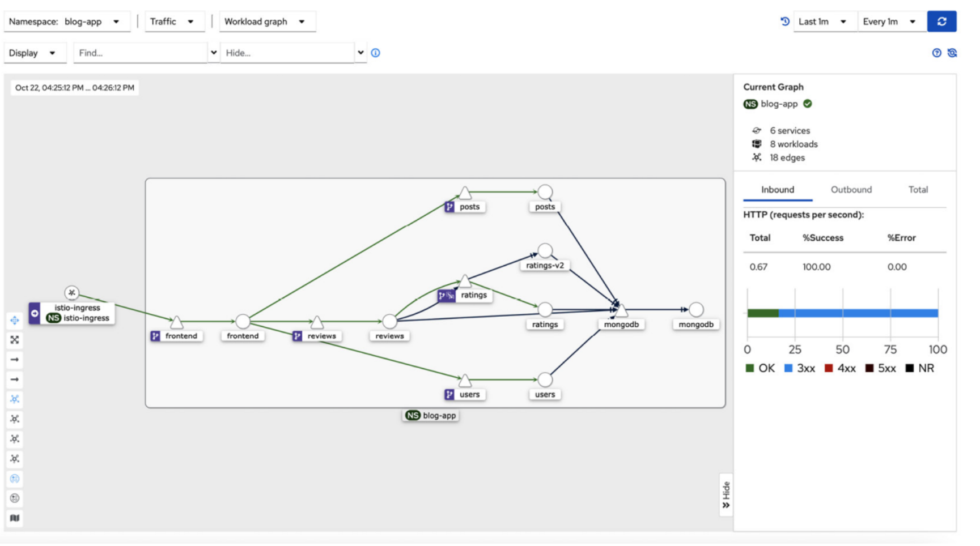Switch to the Outbound tab

tap(851, 190)
